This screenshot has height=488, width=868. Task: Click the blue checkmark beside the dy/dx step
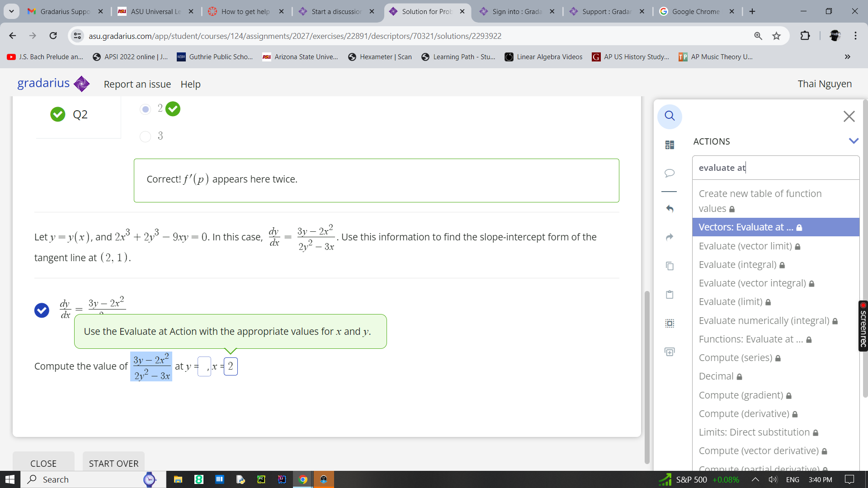point(42,310)
